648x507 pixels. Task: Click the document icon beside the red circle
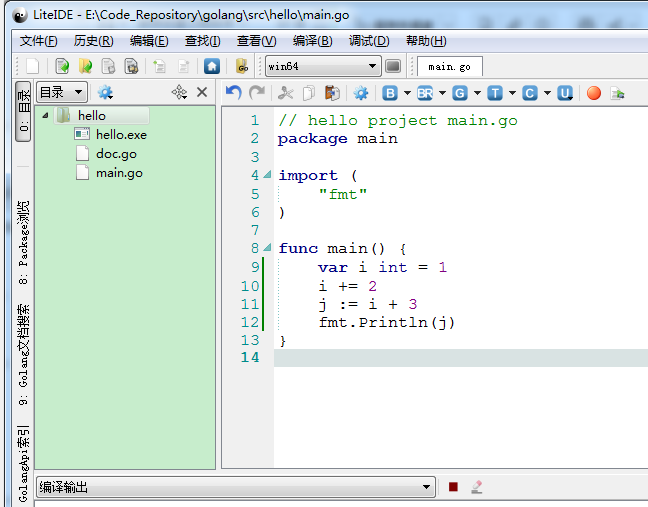pos(617,93)
